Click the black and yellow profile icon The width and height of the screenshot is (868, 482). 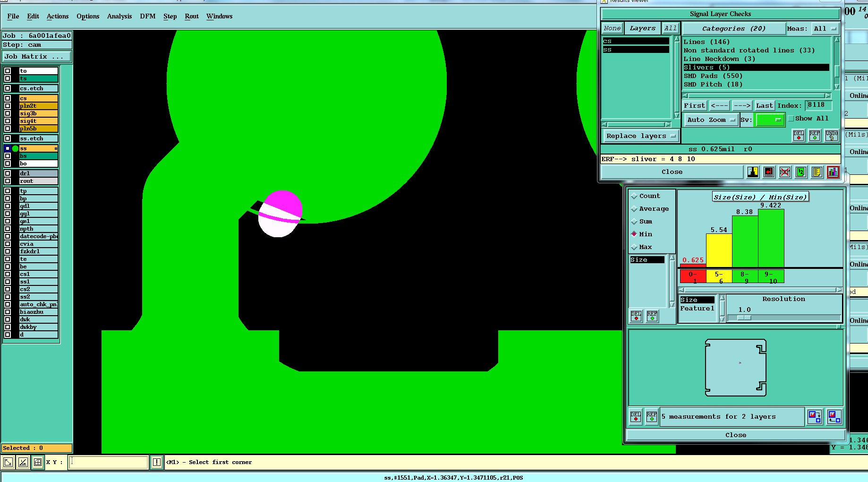[753, 172]
